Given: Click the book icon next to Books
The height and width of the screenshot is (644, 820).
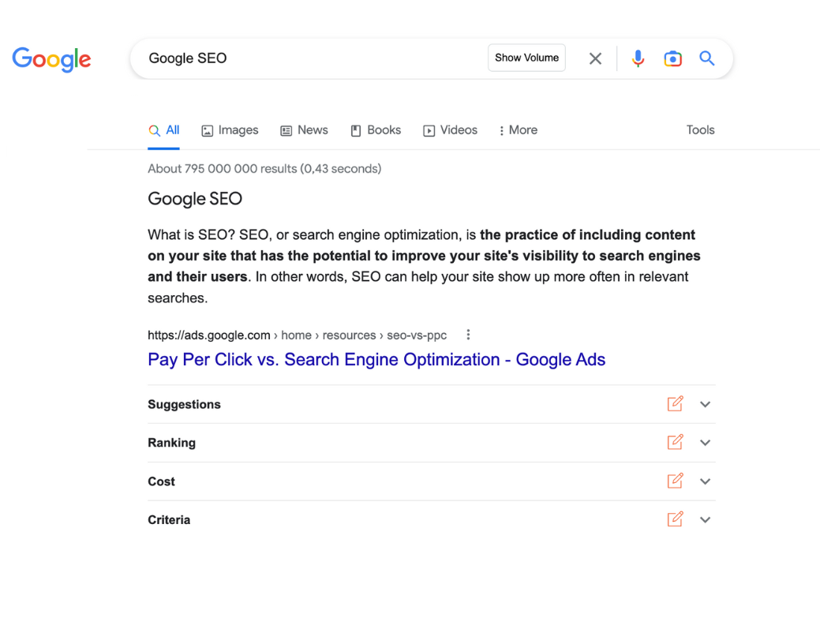Looking at the screenshot, I should coord(356,131).
